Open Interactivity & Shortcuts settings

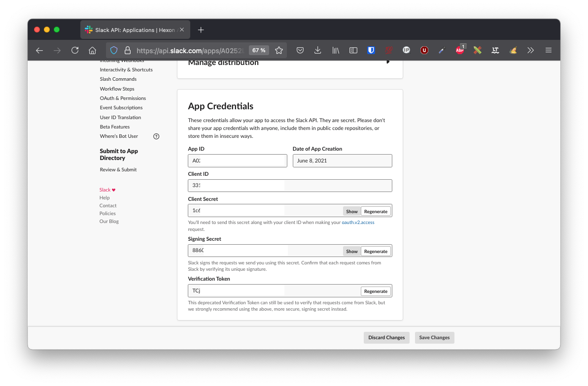pyautogui.click(x=126, y=70)
